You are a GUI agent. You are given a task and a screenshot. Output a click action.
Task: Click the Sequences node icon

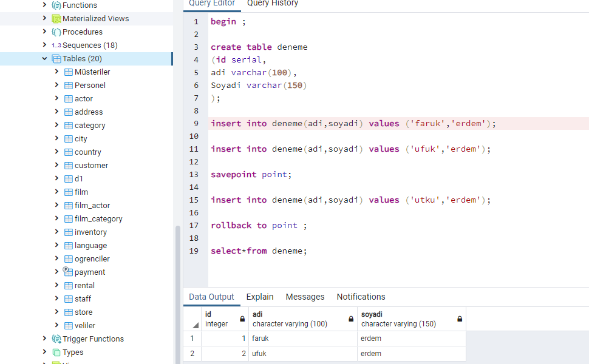56,45
